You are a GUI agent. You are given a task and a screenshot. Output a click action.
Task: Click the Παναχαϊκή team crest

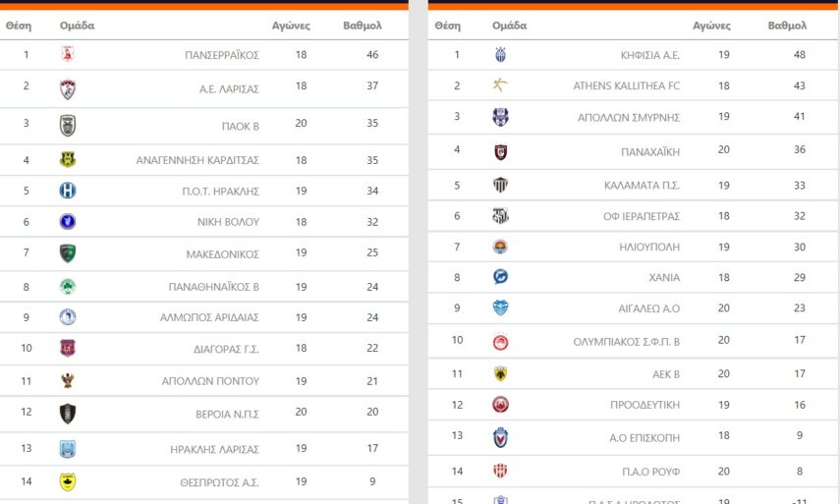click(500, 152)
